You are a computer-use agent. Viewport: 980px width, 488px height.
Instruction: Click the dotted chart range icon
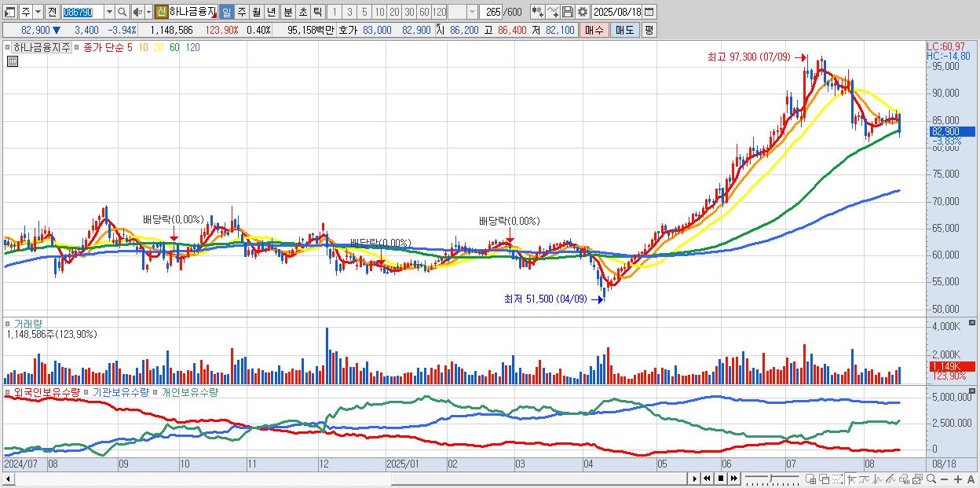837,479
